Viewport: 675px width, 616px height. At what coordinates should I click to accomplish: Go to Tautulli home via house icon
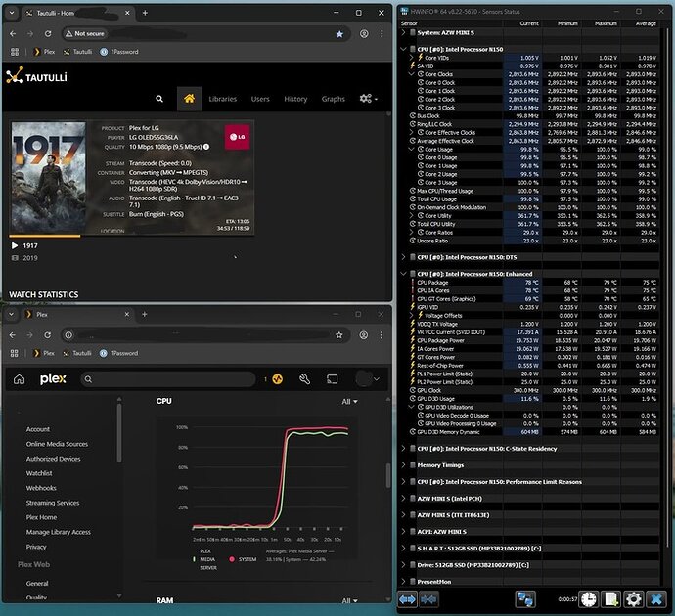point(189,99)
